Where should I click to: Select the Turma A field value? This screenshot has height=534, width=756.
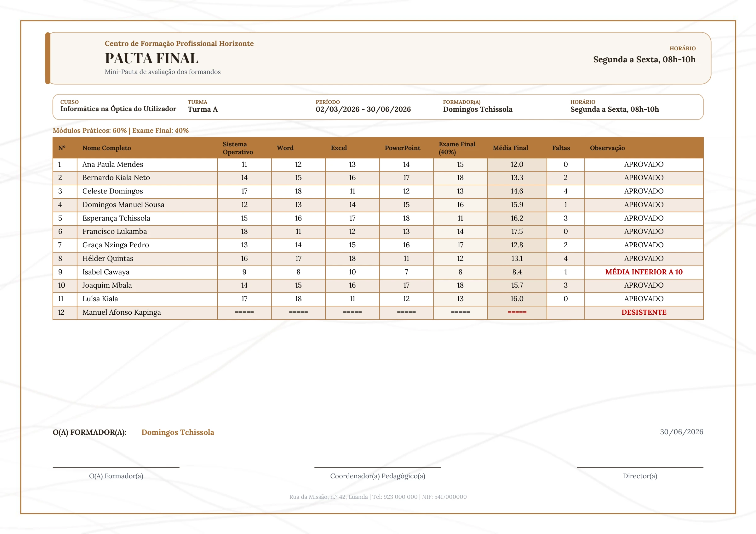(203, 109)
